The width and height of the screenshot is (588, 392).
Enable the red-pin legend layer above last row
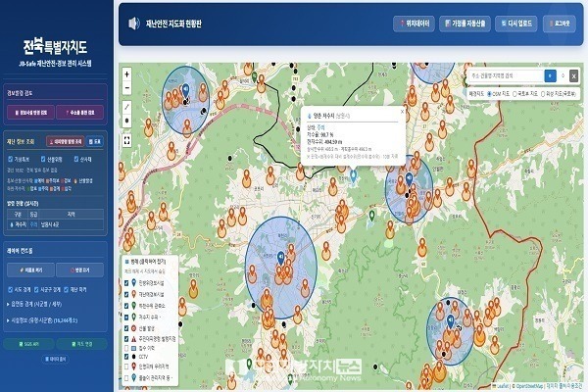[126, 367]
